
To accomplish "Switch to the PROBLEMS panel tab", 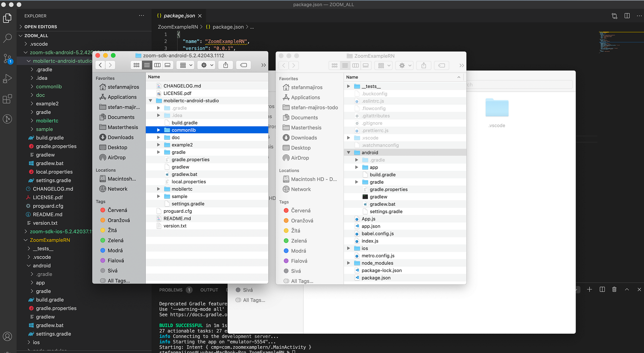I will (x=171, y=290).
